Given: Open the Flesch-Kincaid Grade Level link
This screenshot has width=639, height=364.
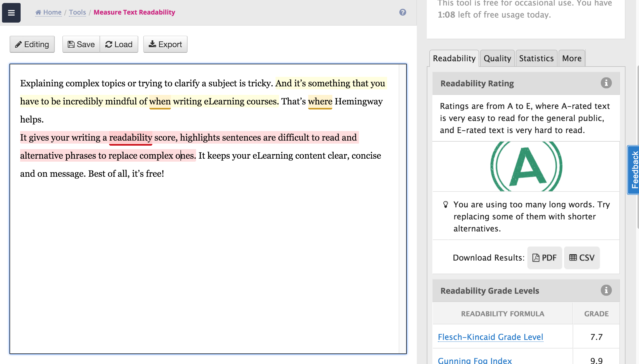Looking at the screenshot, I should tap(490, 337).
